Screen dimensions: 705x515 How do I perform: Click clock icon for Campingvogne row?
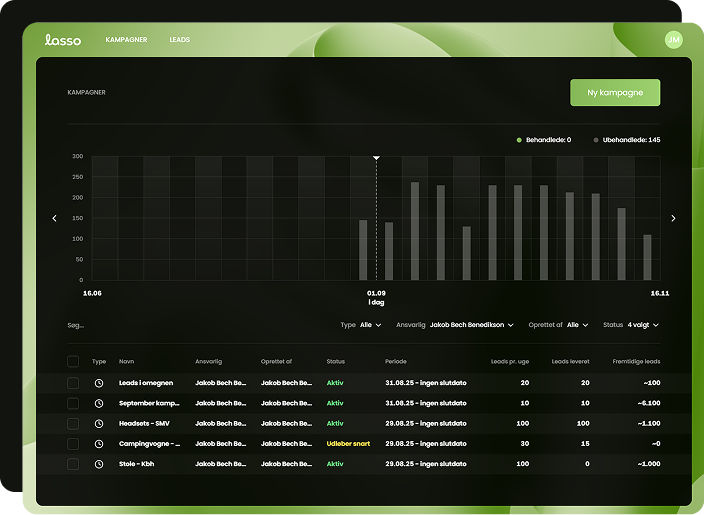click(x=99, y=443)
